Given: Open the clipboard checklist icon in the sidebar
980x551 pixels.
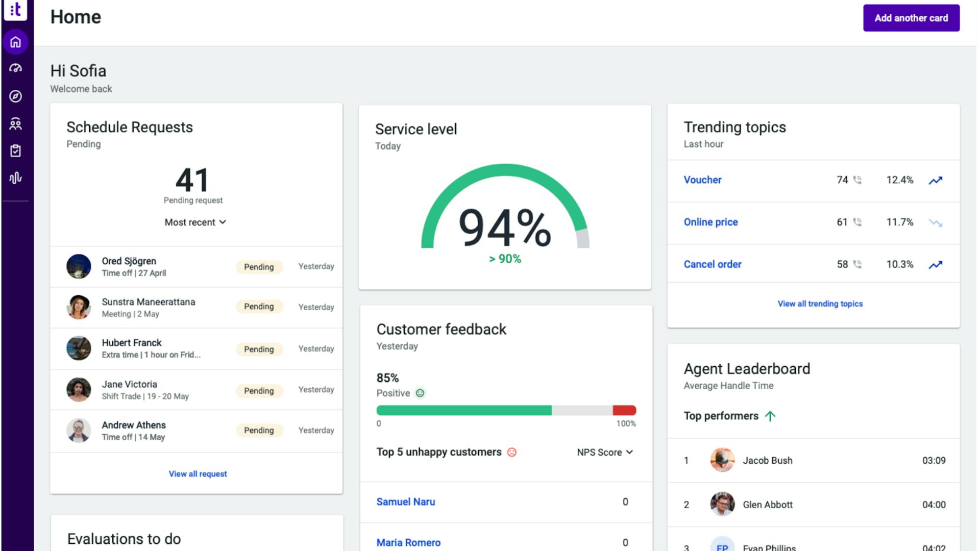Looking at the screenshot, I should click(15, 151).
